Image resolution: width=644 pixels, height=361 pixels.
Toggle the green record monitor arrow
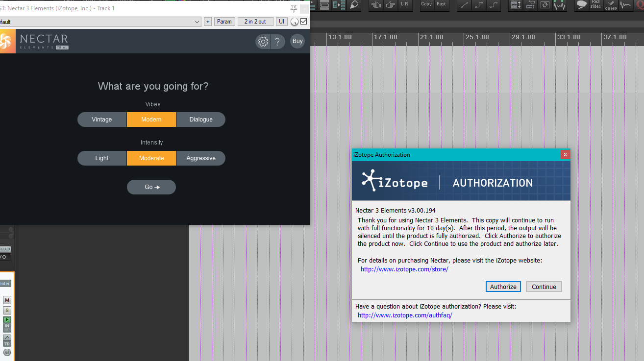[7, 320]
